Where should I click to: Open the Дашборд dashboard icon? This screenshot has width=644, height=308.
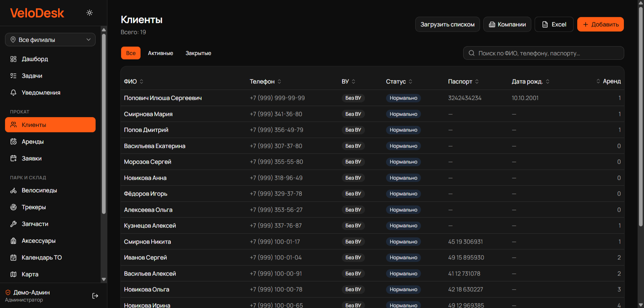(13, 59)
